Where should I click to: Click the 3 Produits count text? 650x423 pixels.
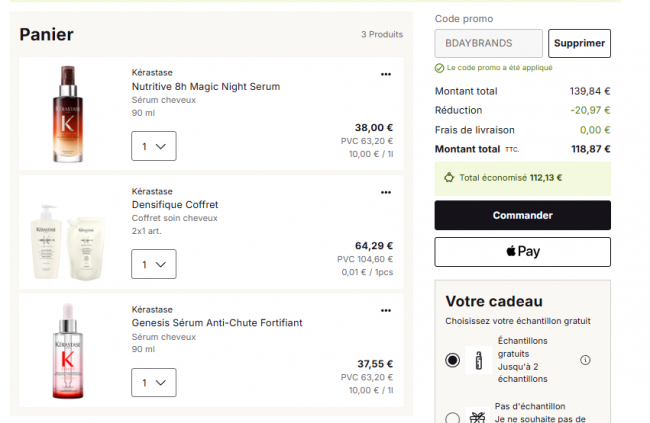382,34
